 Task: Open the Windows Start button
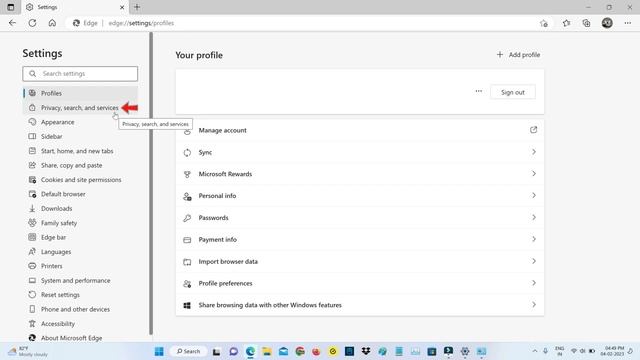coord(159,351)
